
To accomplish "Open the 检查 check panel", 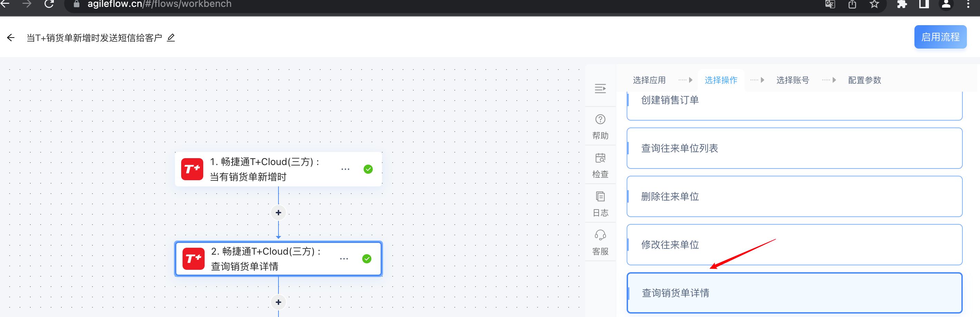I will pos(600,165).
